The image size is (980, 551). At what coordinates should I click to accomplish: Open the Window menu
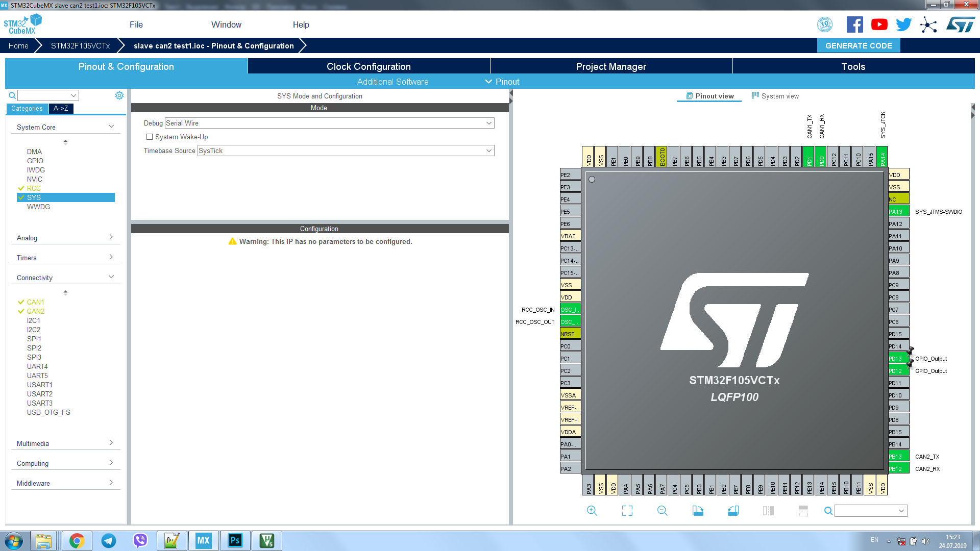(x=226, y=24)
